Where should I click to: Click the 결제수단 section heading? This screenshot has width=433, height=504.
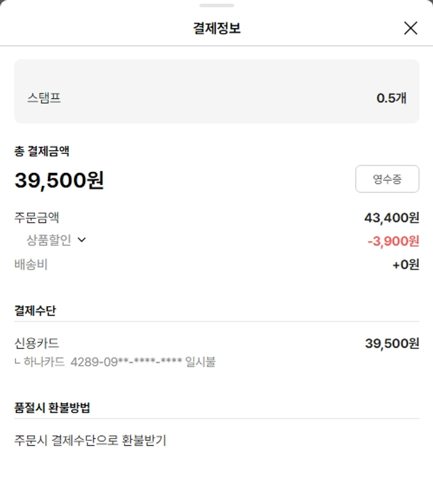click(35, 310)
